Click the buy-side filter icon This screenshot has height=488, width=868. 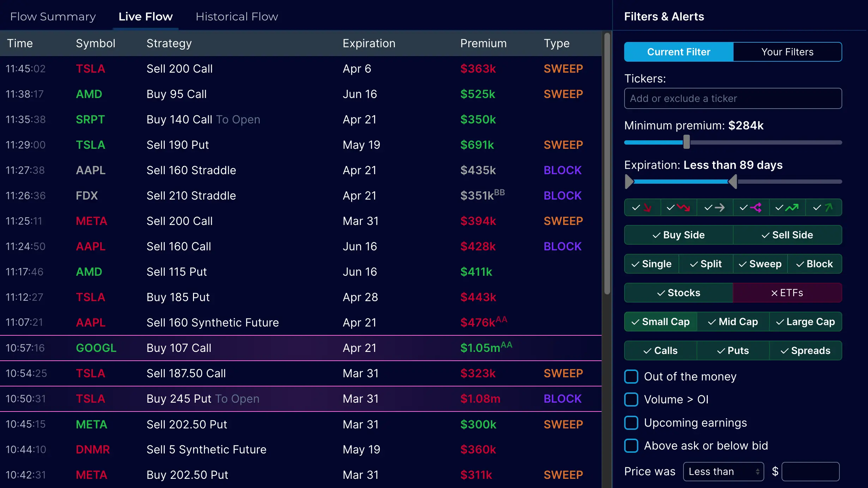tap(679, 235)
